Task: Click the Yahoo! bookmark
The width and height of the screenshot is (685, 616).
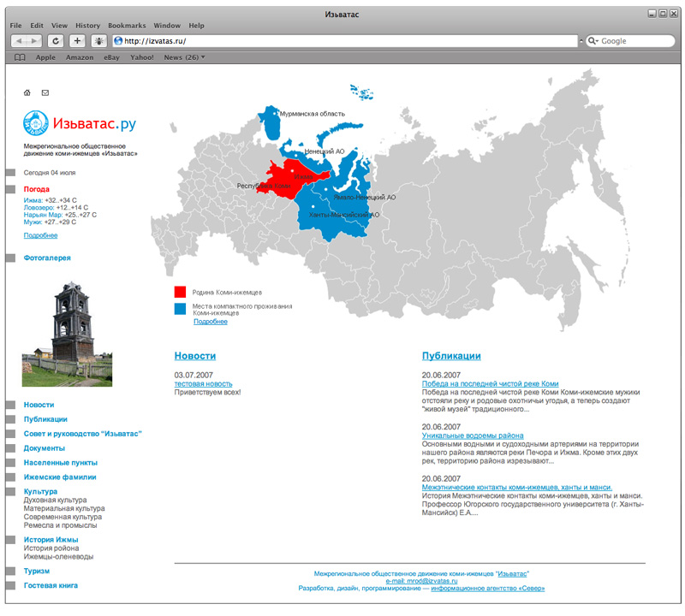Action: pyautogui.click(x=142, y=57)
